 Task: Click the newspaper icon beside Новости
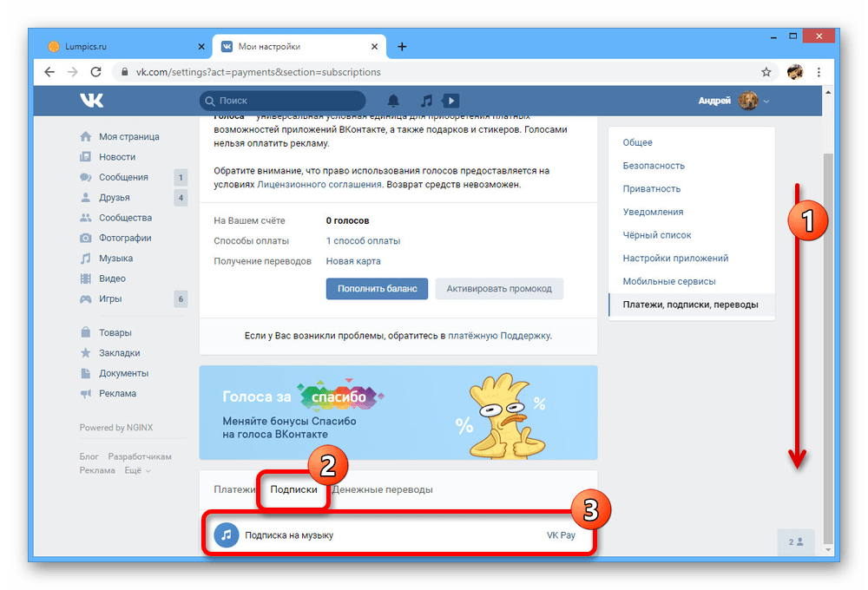[x=85, y=157]
